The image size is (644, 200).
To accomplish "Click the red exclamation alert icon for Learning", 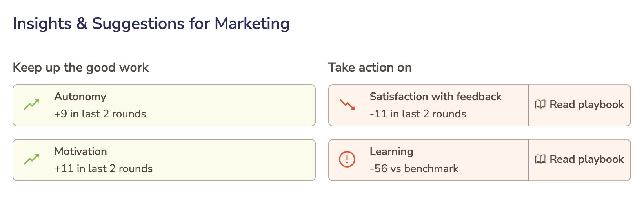I will click(x=347, y=160).
